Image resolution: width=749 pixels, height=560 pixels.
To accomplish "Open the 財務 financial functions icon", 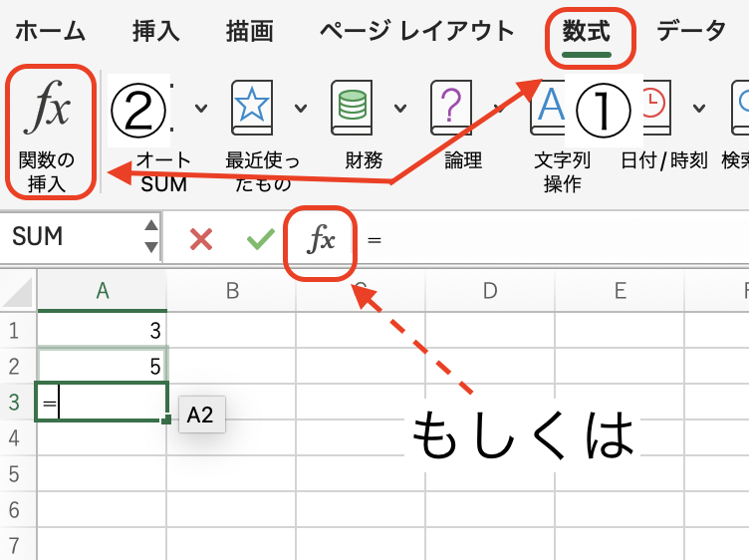I will tap(352, 107).
